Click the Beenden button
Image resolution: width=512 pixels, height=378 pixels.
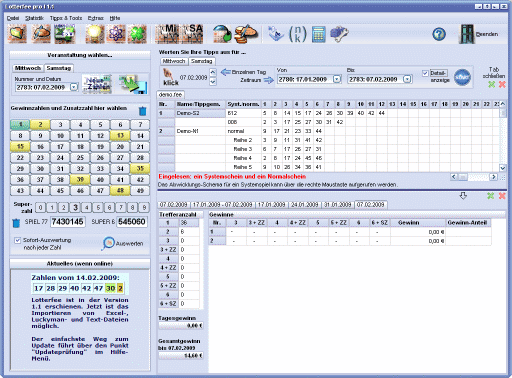(479, 34)
